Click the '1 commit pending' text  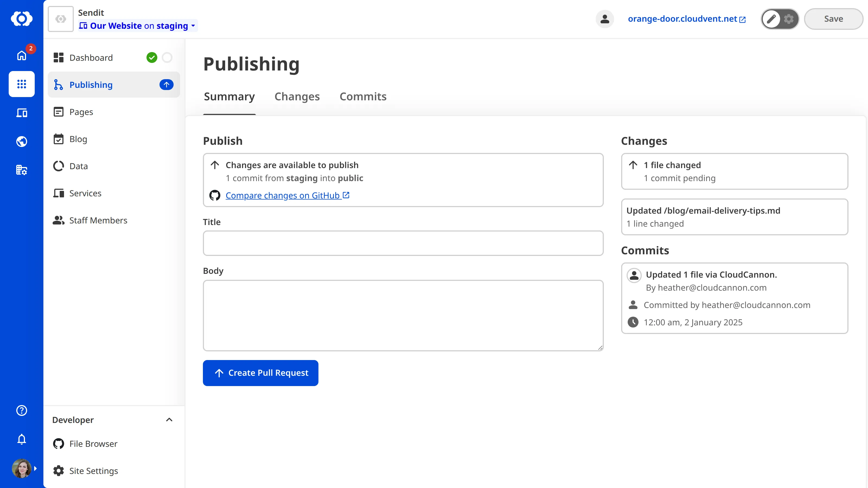pyautogui.click(x=679, y=178)
